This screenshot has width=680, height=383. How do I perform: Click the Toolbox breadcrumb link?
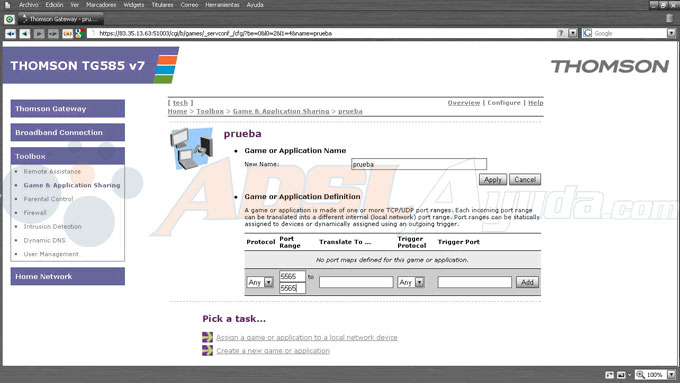click(x=210, y=111)
